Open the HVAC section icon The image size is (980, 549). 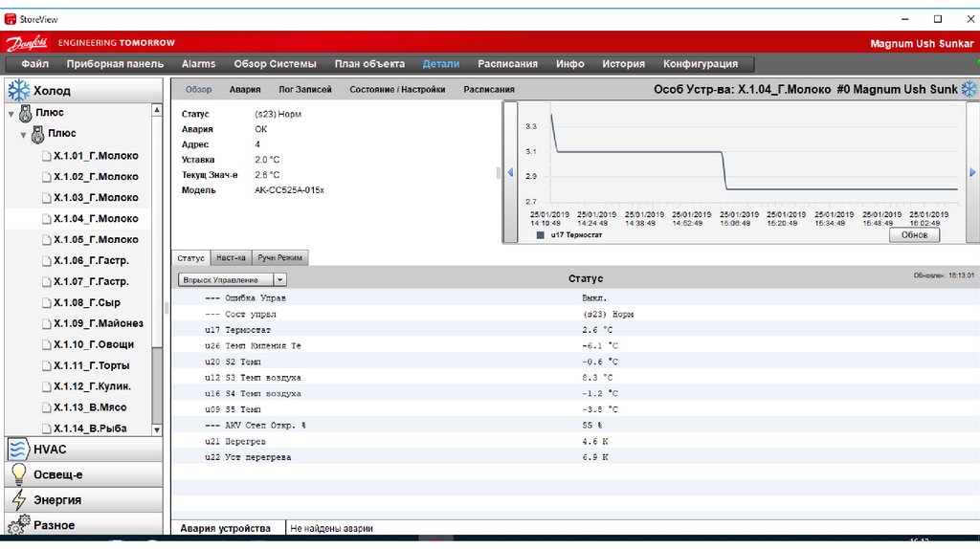point(17,450)
